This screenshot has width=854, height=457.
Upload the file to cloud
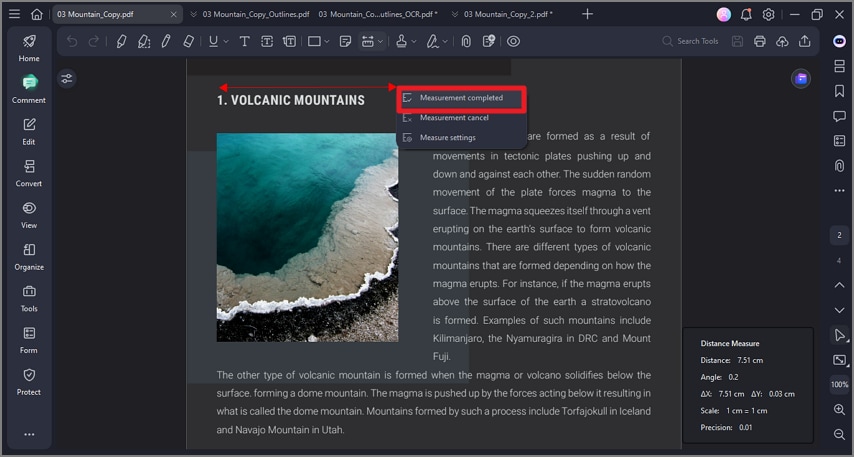click(x=782, y=41)
